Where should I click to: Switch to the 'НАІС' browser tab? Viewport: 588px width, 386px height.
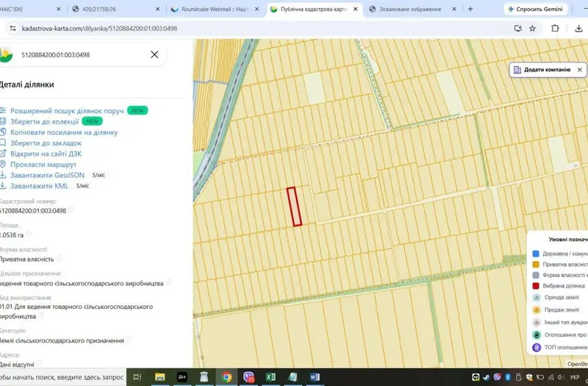pos(32,9)
